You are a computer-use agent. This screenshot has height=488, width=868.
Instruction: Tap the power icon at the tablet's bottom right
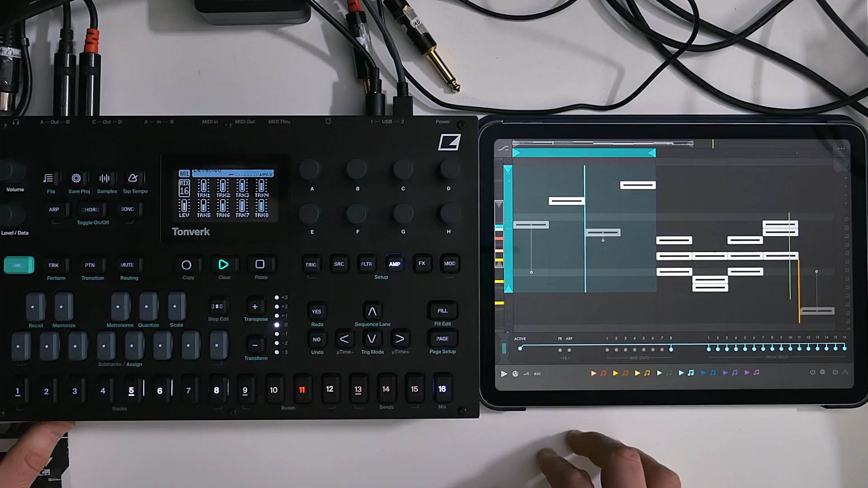pos(813,372)
